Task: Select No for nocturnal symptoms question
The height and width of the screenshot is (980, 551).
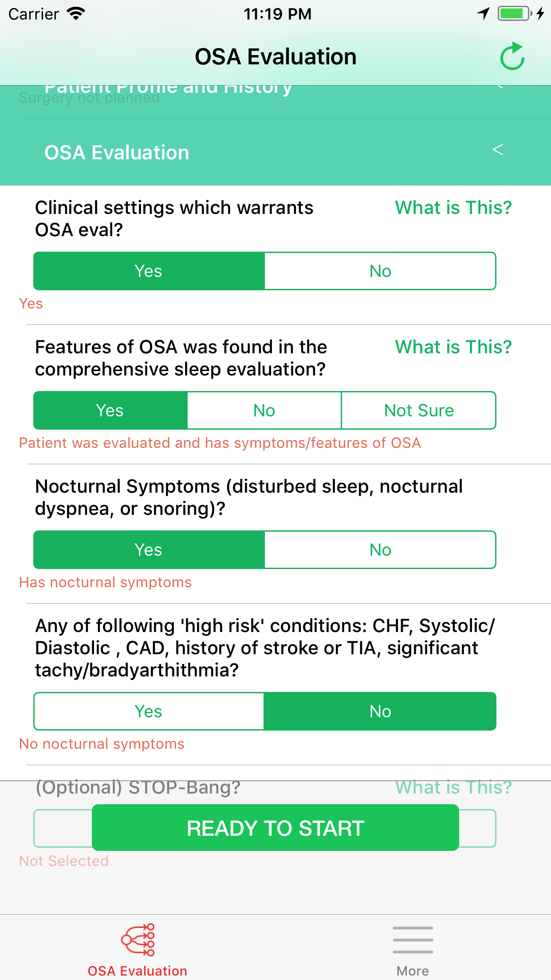Action: [x=380, y=550]
